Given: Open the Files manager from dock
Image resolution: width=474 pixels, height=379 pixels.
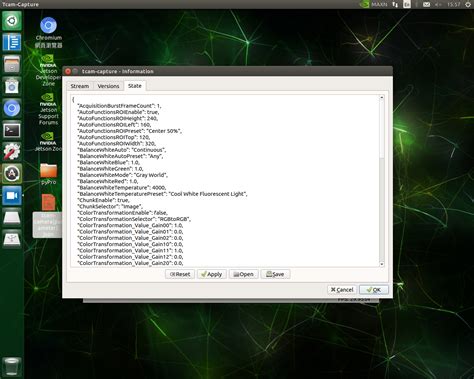Looking at the screenshot, I should (x=12, y=64).
